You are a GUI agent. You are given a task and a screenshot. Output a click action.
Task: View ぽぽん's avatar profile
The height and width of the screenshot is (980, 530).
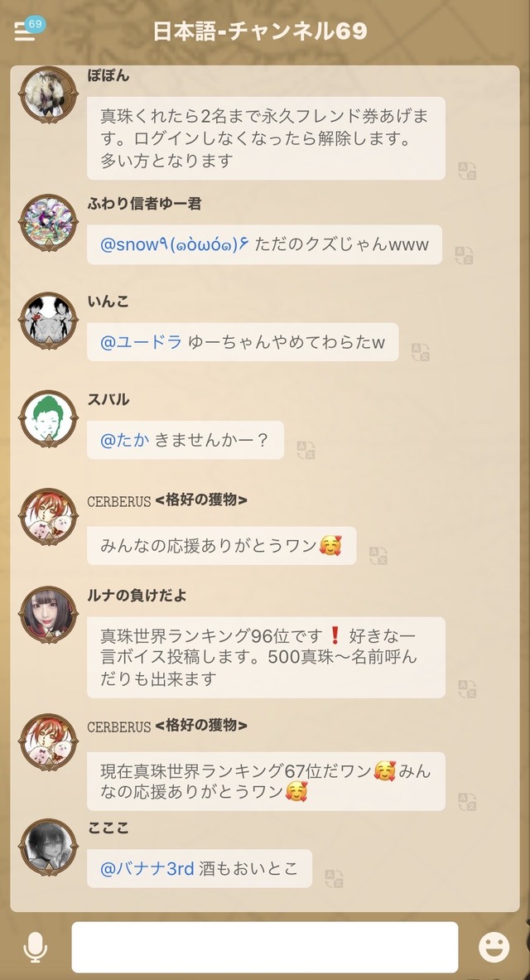point(48,94)
